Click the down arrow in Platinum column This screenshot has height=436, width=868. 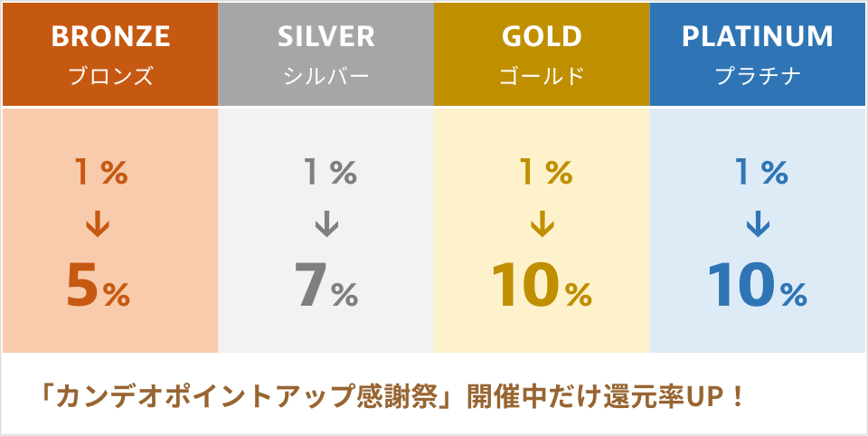(758, 224)
